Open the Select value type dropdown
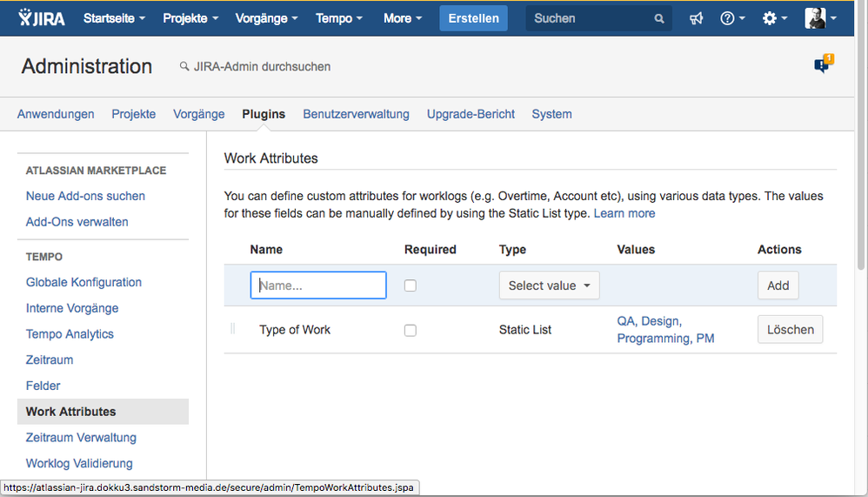 tap(549, 285)
